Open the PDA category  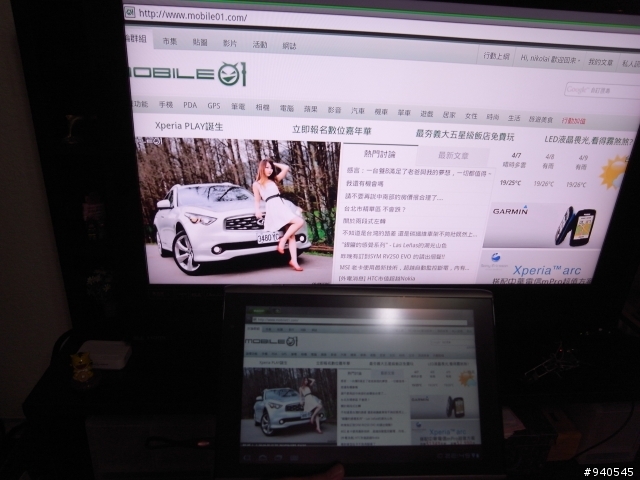pos(190,105)
